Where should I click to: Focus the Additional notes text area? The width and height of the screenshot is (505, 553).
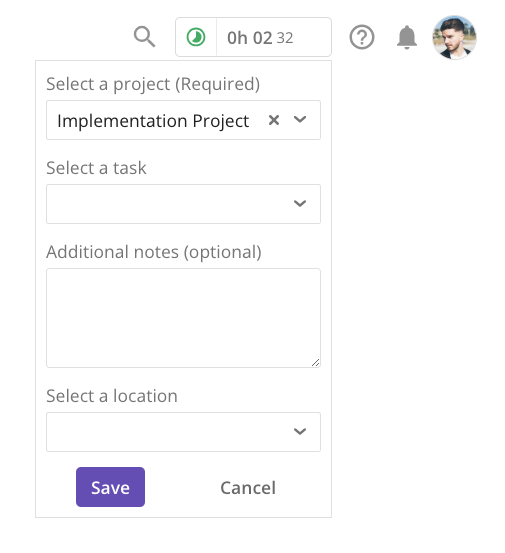coord(183,318)
